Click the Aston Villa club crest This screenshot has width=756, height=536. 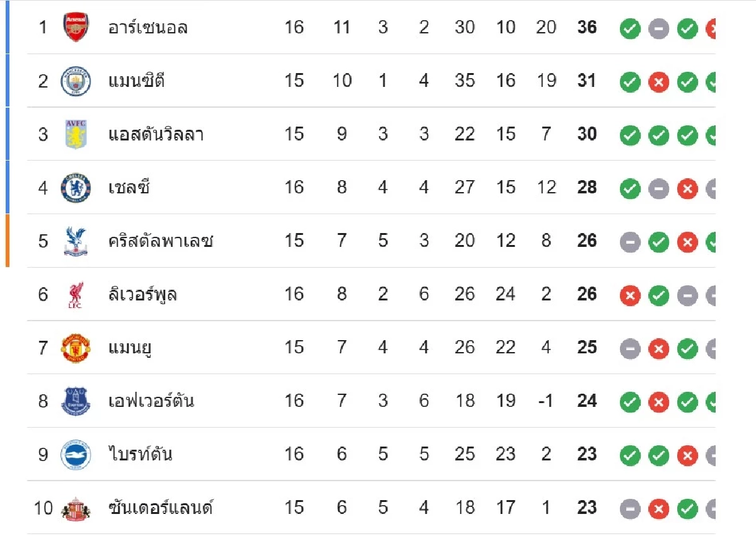pos(76,134)
